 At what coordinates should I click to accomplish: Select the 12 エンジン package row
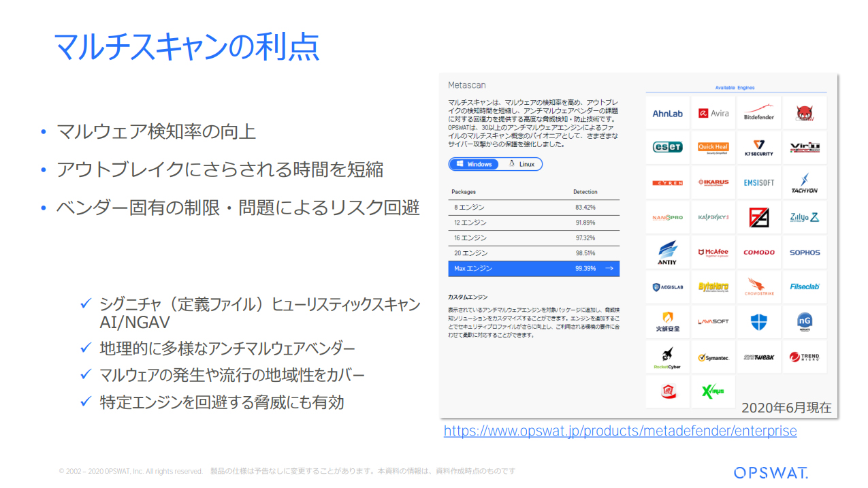click(534, 223)
